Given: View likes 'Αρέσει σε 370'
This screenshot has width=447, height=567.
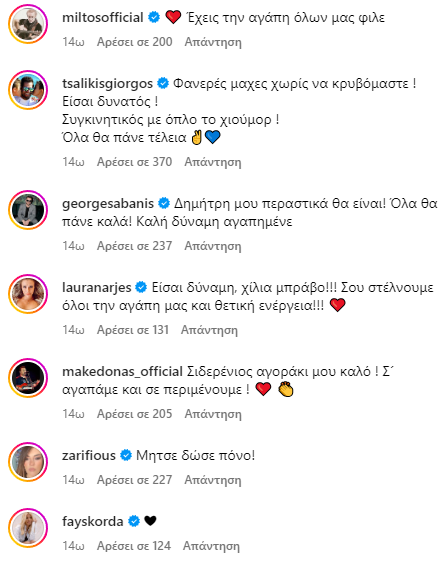Looking at the screenshot, I should tap(135, 162).
